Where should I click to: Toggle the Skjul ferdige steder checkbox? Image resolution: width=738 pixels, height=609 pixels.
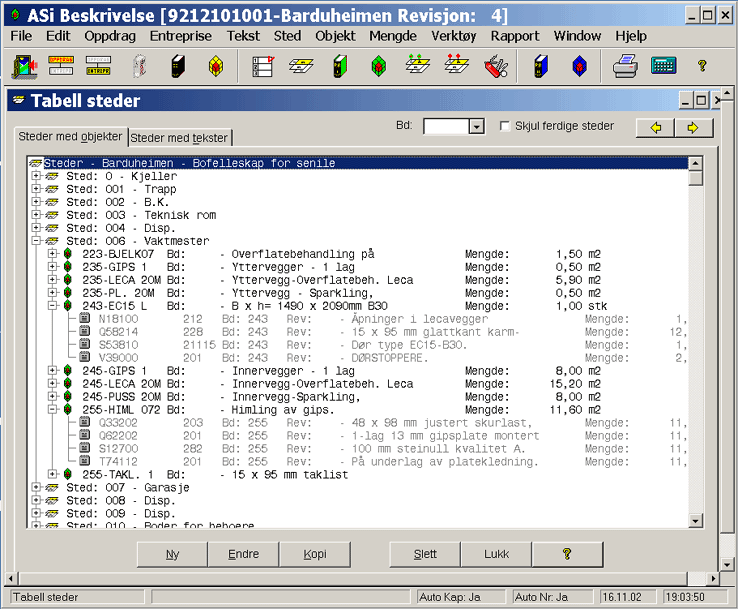505,126
